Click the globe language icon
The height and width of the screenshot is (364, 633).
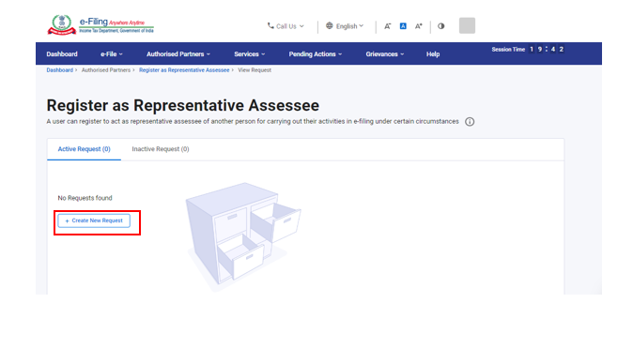tap(330, 25)
